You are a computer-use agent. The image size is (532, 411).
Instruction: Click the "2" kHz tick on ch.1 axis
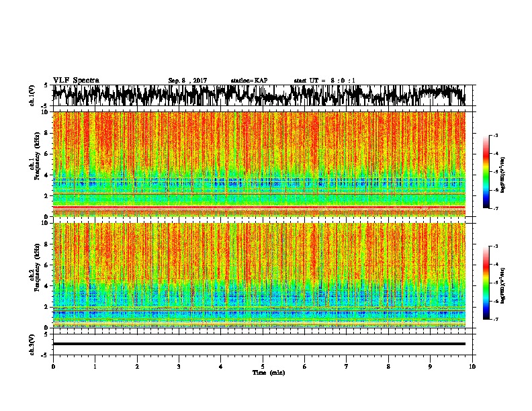tap(47, 196)
